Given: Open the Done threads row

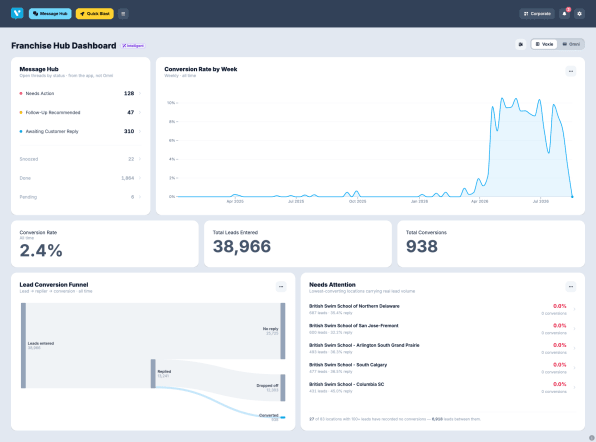Looking at the screenshot, I should click(81, 178).
